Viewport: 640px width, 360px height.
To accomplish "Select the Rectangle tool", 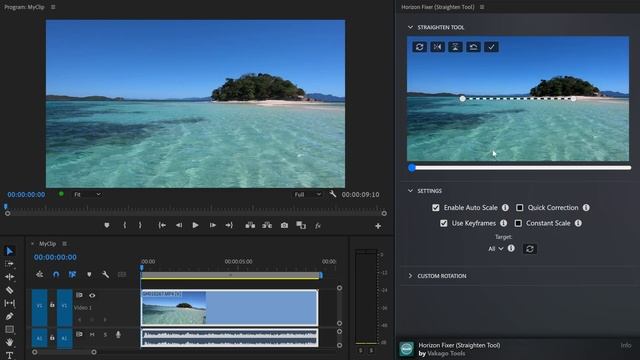I will pos(9,329).
